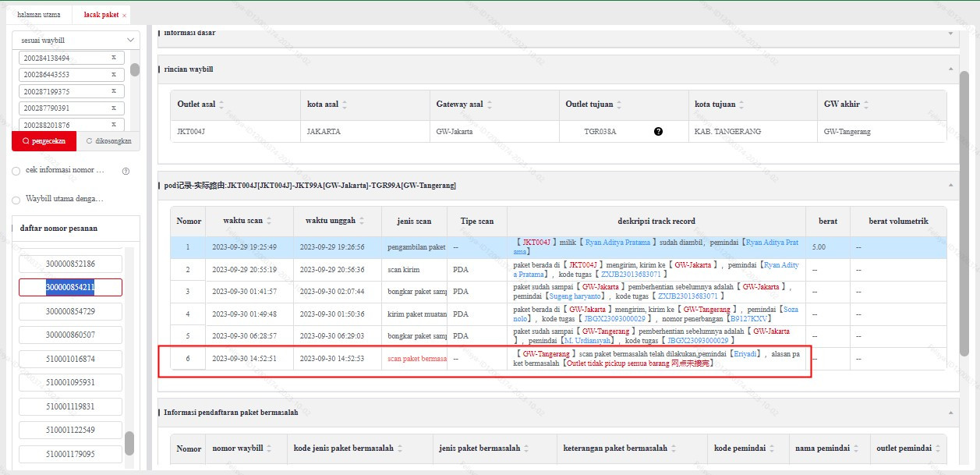Select order number 300000852186
The image size is (980, 475).
(x=70, y=264)
